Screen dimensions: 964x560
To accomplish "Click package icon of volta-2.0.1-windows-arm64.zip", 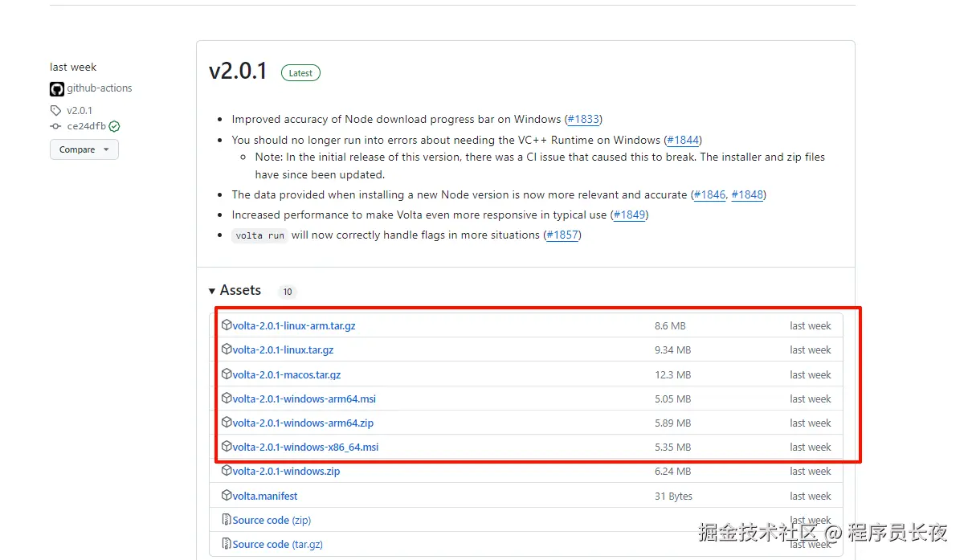I will click(227, 423).
